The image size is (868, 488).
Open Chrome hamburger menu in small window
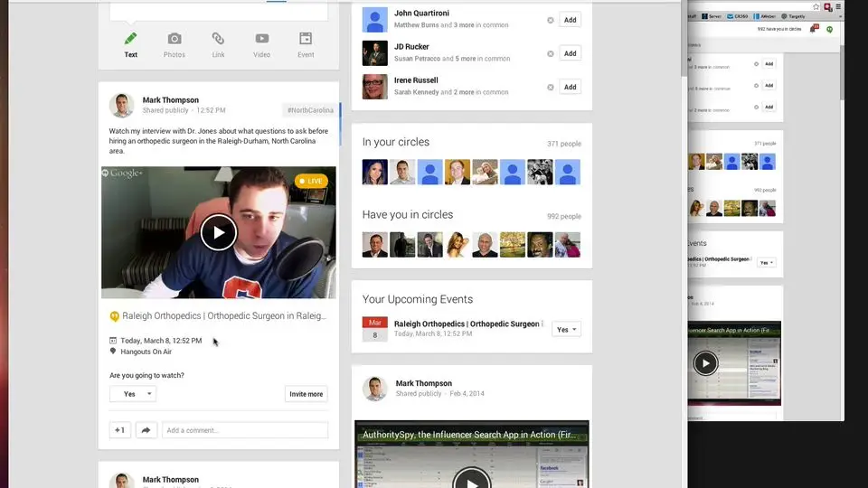pos(838,6)
